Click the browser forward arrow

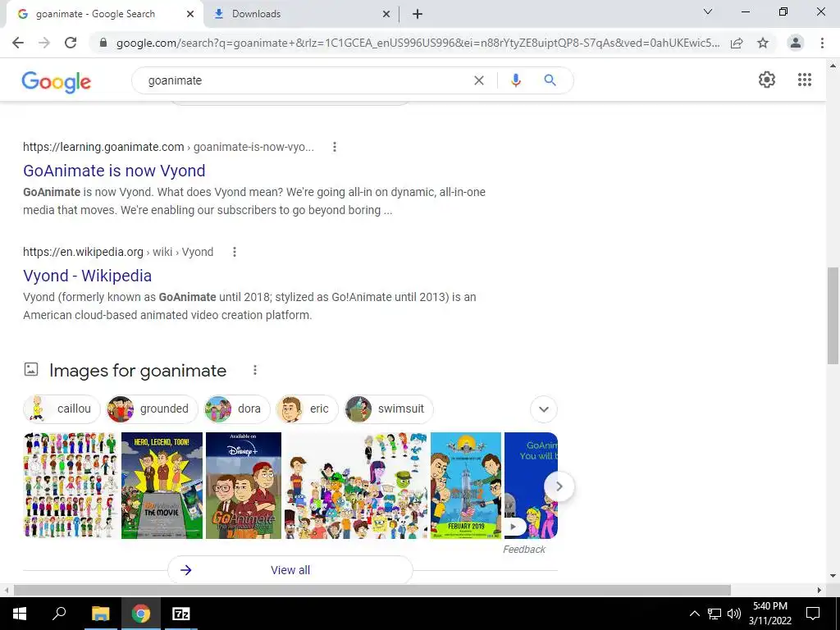44,43
